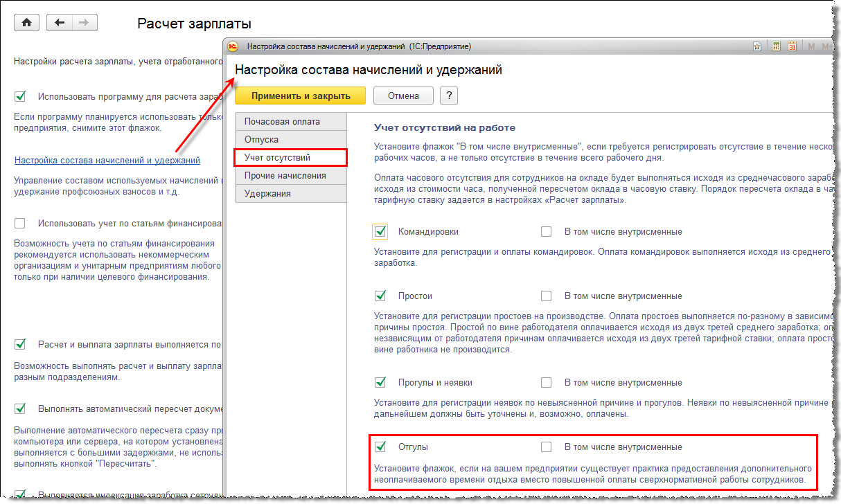This screenshot has height=504, width=841.
Task: Cancel the dialog with Отмена
Action: (403, 96)
